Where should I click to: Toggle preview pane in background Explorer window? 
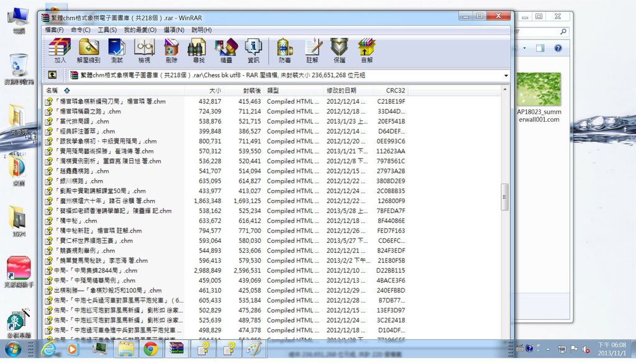pyautogui.click(x=540, y=48)
